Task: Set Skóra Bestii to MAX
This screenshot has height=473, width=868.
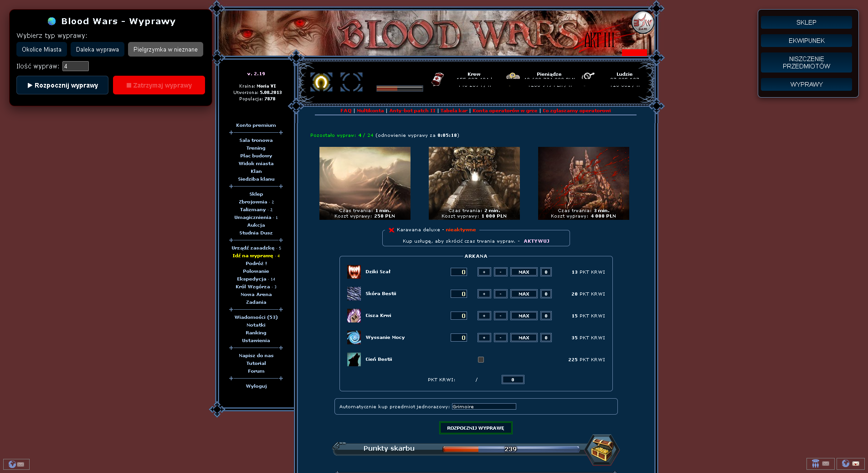Action: (524, 294)
